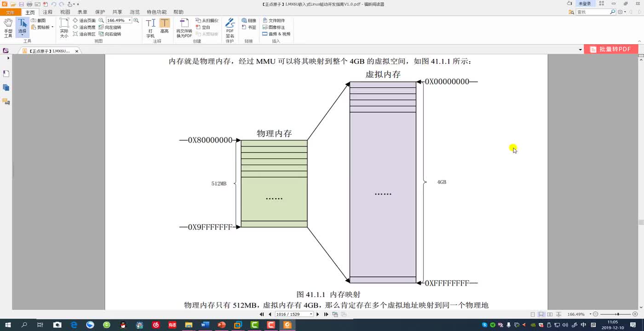Click the Redo arrow in quick access toolbar

click(x=61, y=4)
